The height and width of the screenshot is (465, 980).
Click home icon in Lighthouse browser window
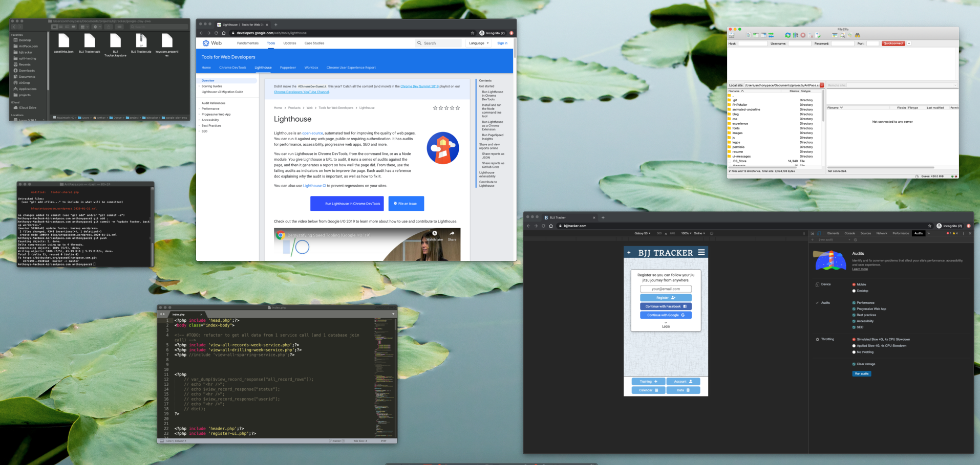click(224, 33)
